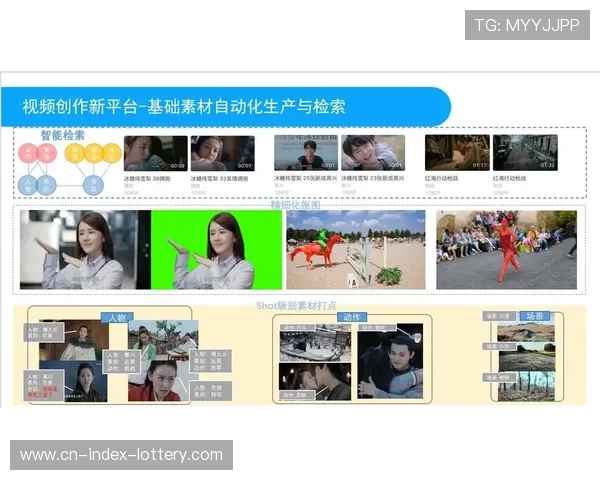Select caption 冰糖炖雪梨 23张新成高兴
This screenshot has width=600, height=480.
[373, 178]
